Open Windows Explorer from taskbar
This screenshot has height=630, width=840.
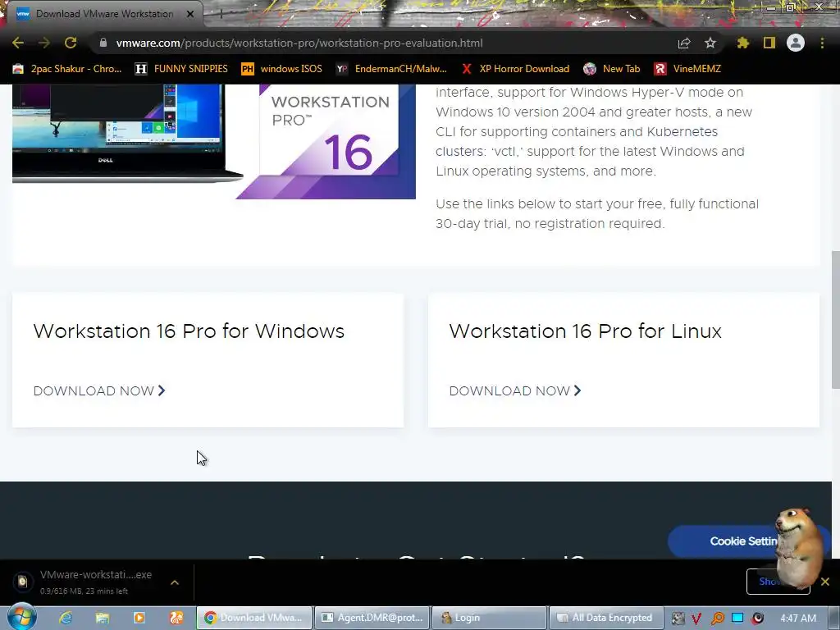click(103, 618)
